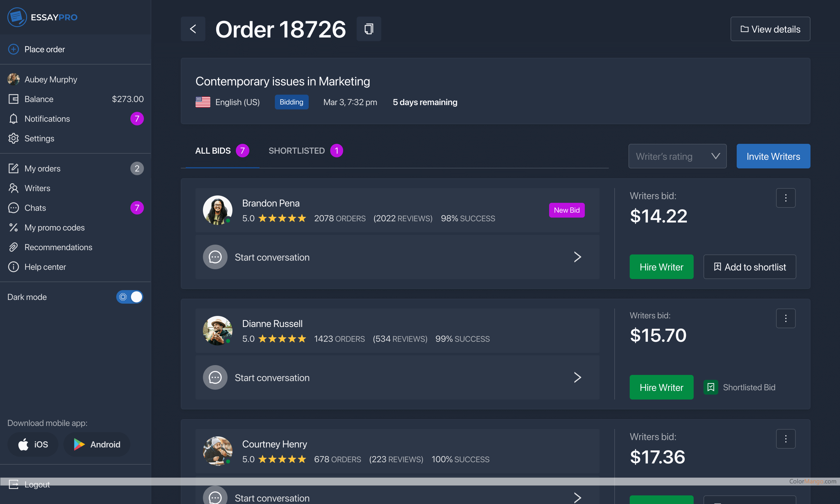
Task: Click the Notifications bell icon
Action: pos(13,118)
